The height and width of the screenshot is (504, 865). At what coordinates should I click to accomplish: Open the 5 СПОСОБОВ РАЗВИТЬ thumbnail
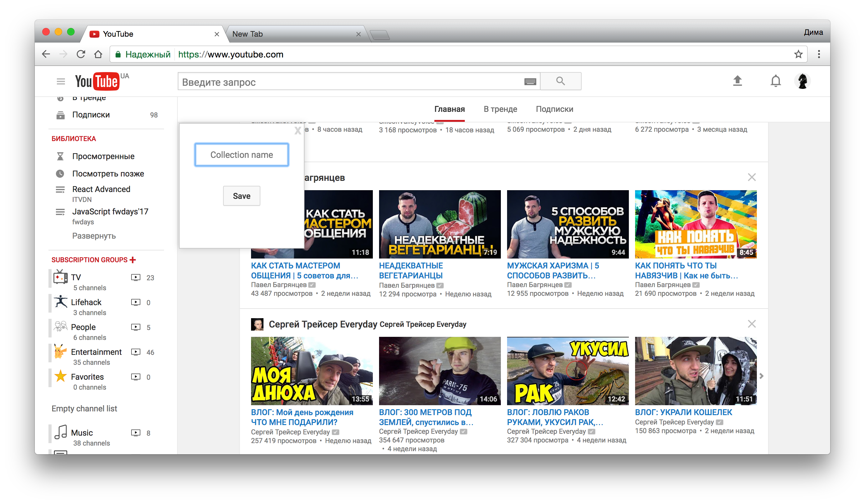[x=568, y=224]
